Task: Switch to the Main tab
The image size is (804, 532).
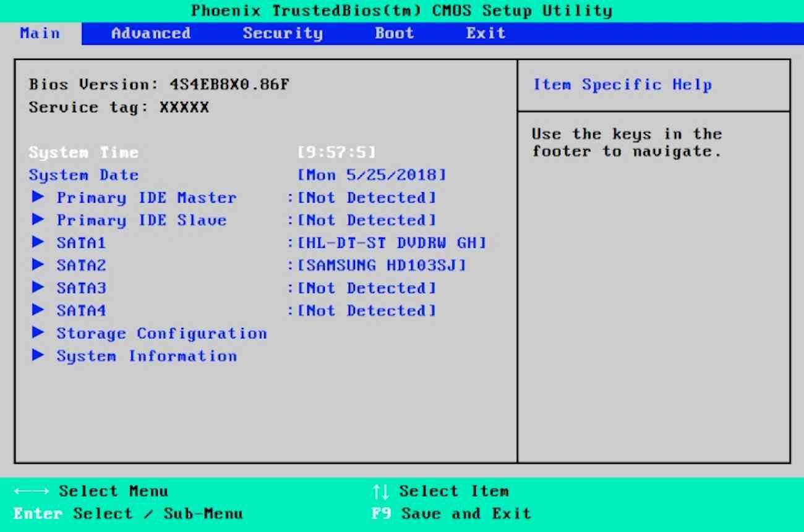Action: [40, 33]
